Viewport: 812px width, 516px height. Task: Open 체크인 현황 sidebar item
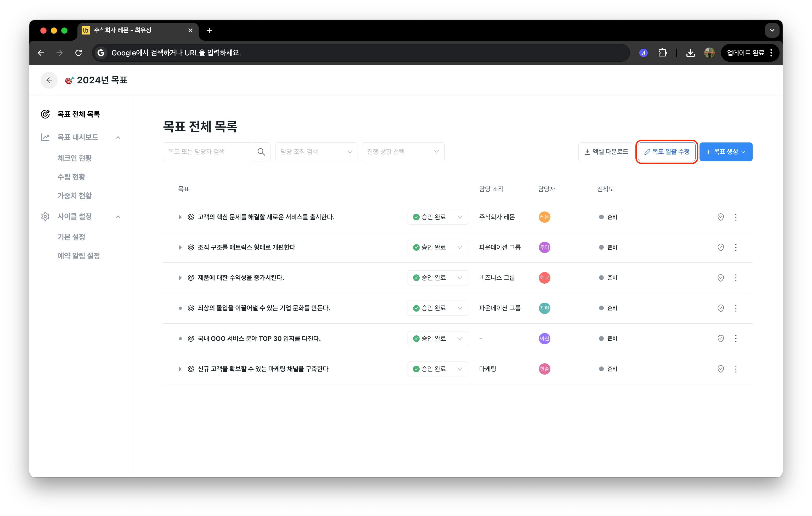pos(75,158)
